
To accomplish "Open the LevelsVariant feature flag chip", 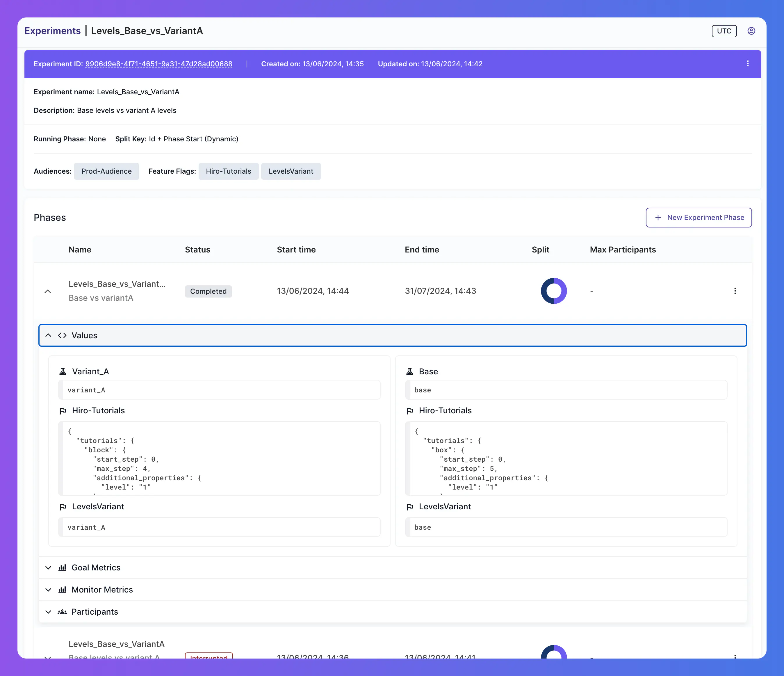I will pyautogui.click(x=291, y=171).
